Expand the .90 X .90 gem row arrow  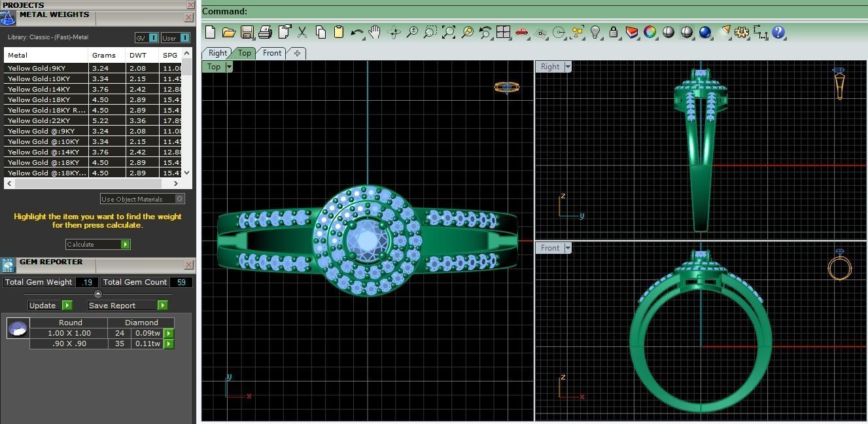[169, 344]
